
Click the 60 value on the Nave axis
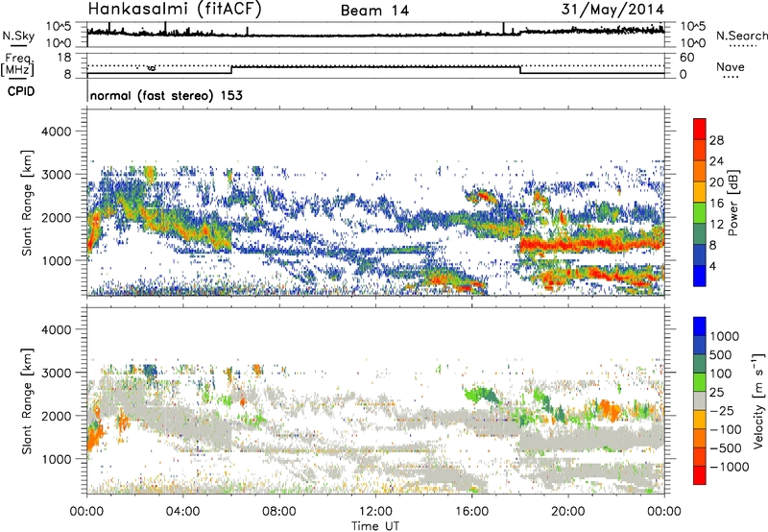click(686, 58)
